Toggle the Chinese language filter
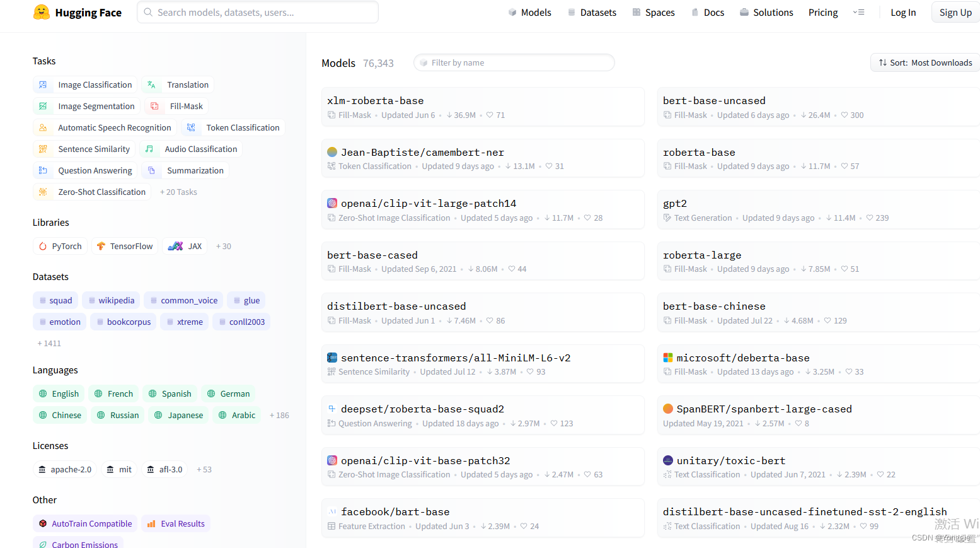 click(x=60, y=415)
